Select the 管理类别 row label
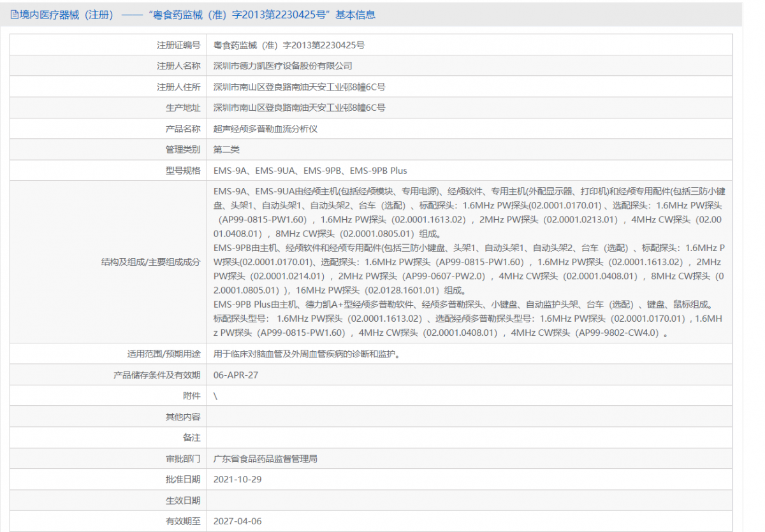Screen dimensions: 765x532 183,149
